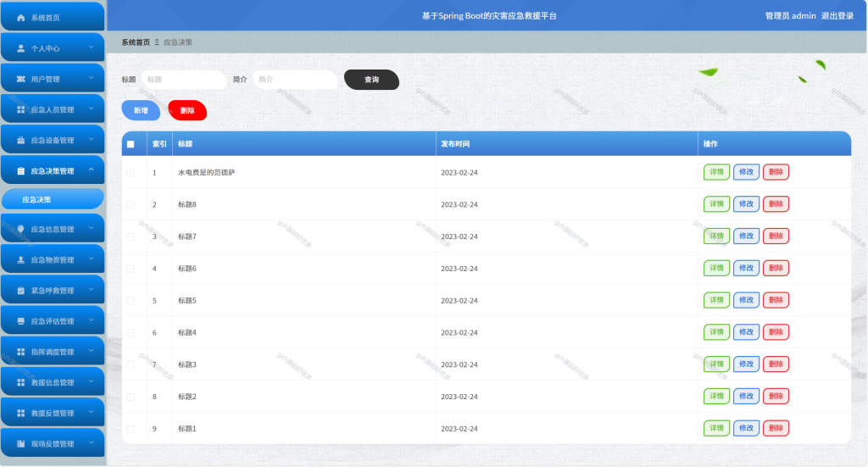The height and width of the screenshot is (467, 868).
Task: Click the chart icon beside 现场反馈管理
Action: coord(20,444)
